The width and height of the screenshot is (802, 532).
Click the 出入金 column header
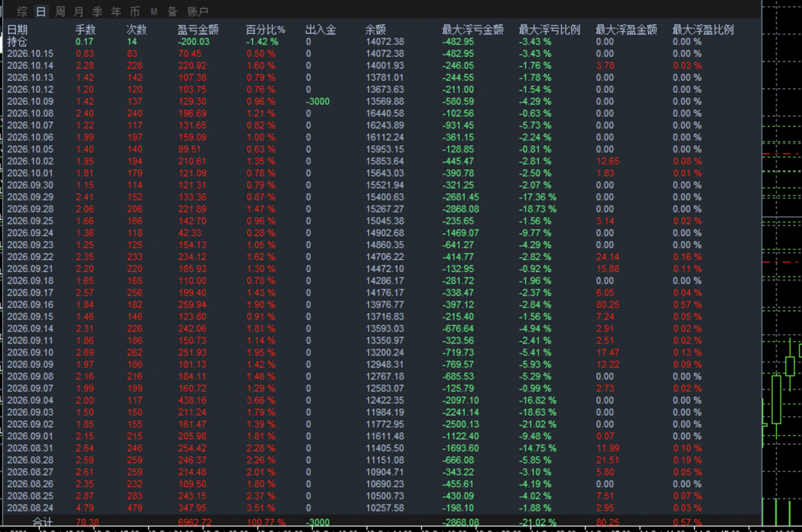[321, 29]
